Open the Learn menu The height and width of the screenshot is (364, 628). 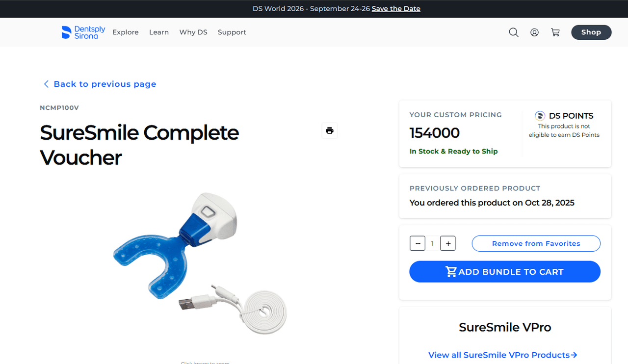pos(159,32)
